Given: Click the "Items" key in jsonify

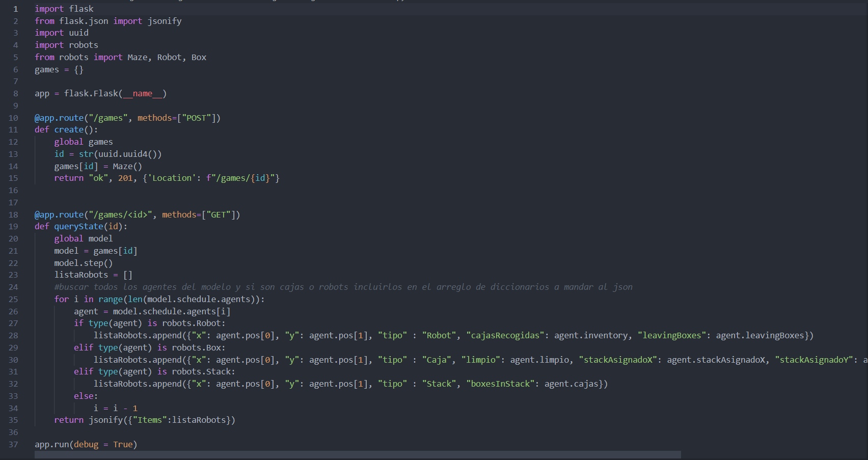Looking at the screenshot, I should tap(150, 420).
